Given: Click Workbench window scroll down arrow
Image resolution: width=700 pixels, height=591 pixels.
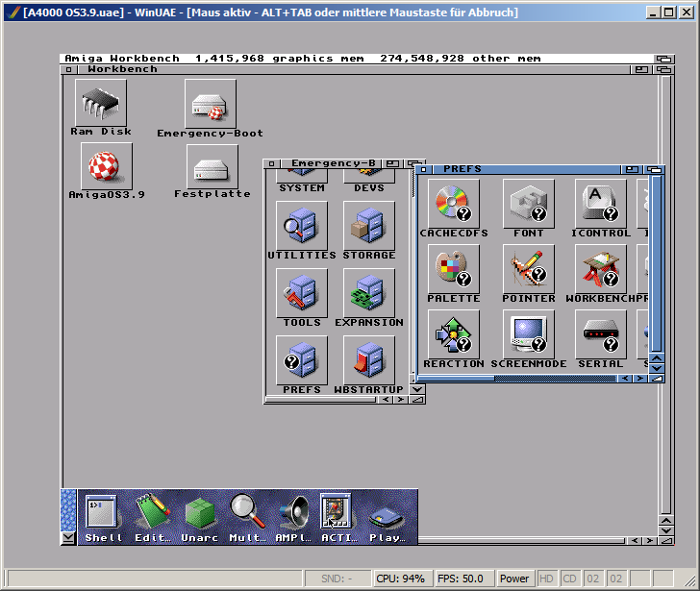Looking at the screenshot, I should point(666,530).
